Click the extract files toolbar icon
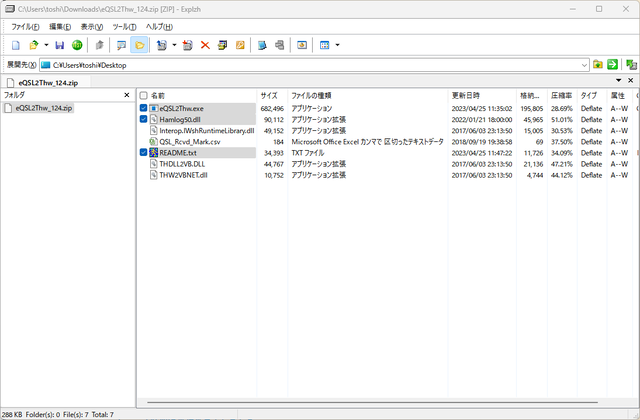 pos(162,45)
